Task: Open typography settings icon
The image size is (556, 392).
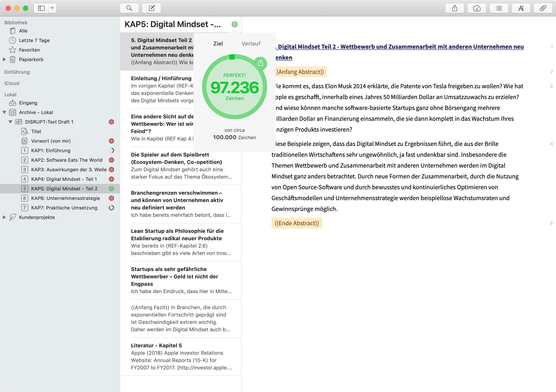Action: (521, 8)
